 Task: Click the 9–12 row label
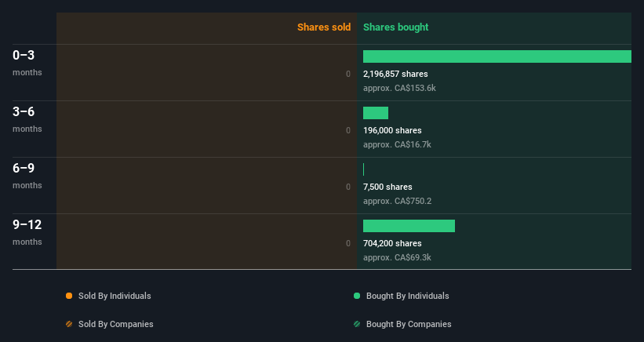[x=27, y=224]
